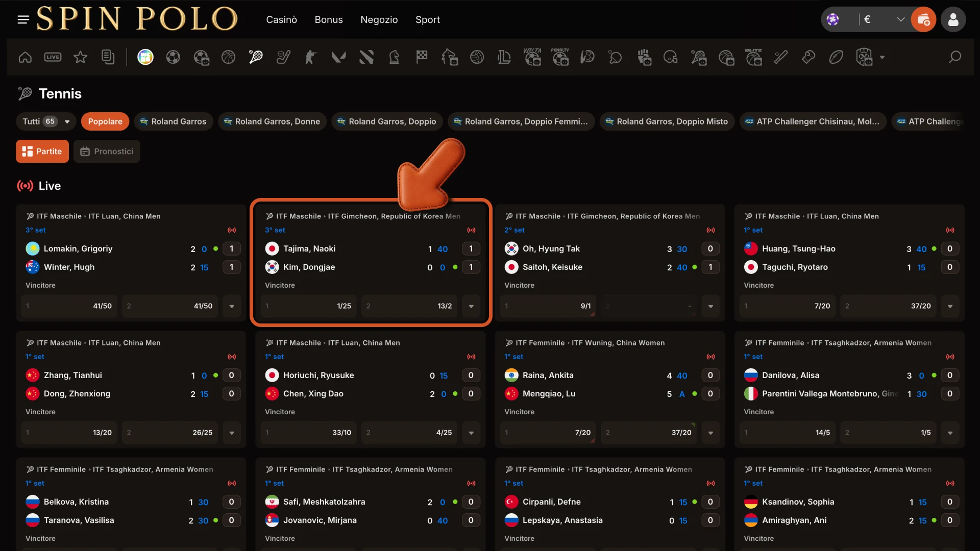Filter by Roland Garros men's singles chip
This screenshot has height=551, width=980.
[174, 121]
